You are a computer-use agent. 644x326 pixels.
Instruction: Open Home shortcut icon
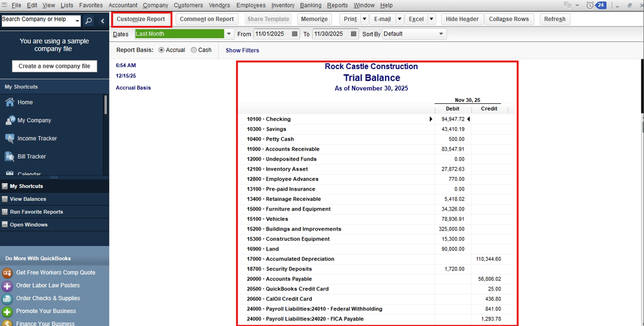click(10, 103)
